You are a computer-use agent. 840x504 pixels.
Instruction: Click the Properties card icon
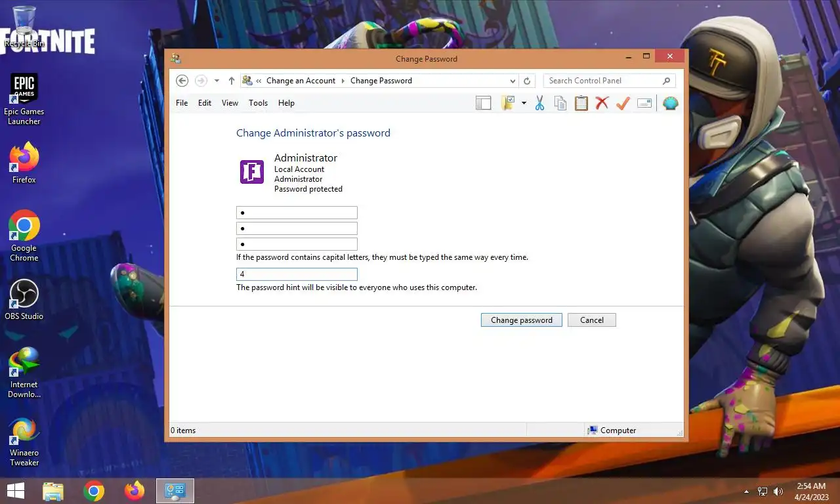[644, 103]
